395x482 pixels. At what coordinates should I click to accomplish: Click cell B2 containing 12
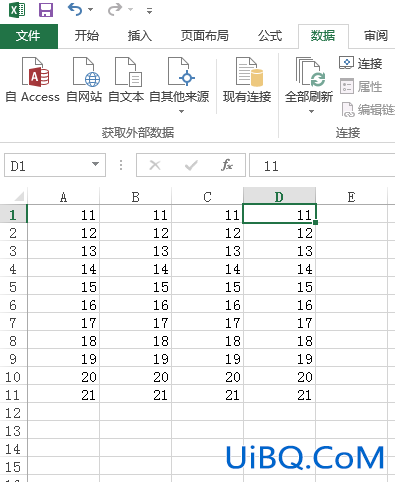[135, 232]
